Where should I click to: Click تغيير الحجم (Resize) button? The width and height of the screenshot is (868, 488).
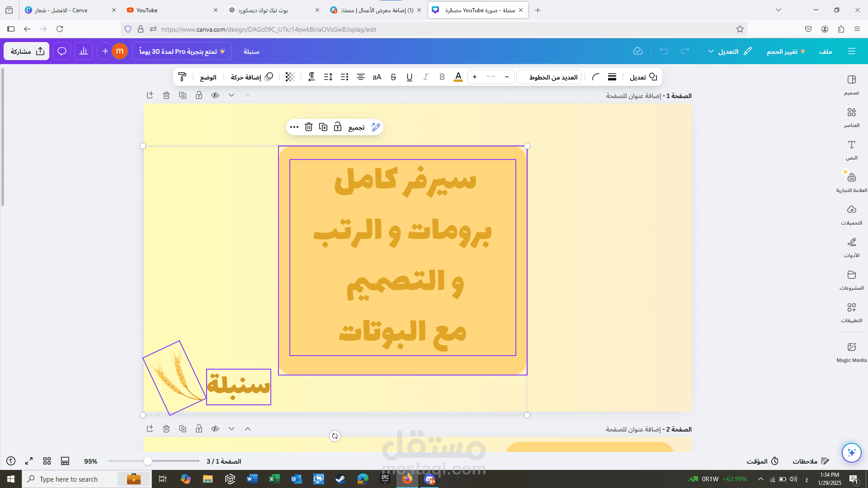coord(786,51)
